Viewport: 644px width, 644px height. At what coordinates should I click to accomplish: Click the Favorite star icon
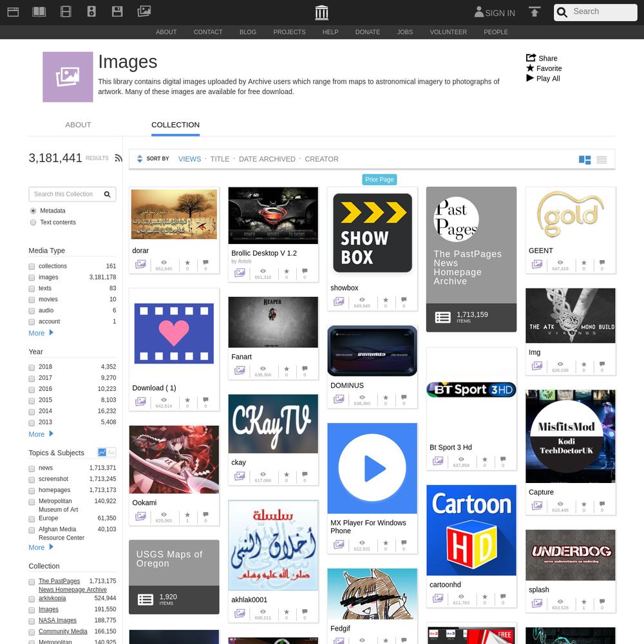(x=530, y=68)
